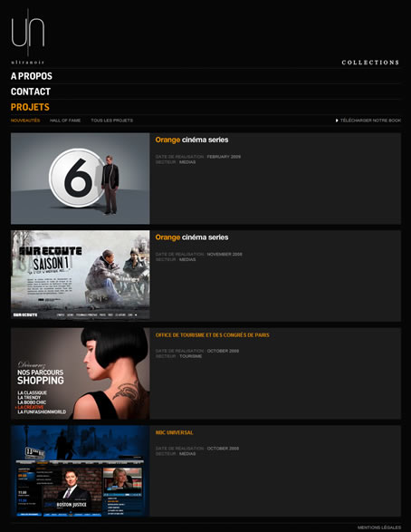The height and width of the screenshot is (532, 411).
Task: Switch to the Hall of Fame tab
Action: [x=65, y=121]
